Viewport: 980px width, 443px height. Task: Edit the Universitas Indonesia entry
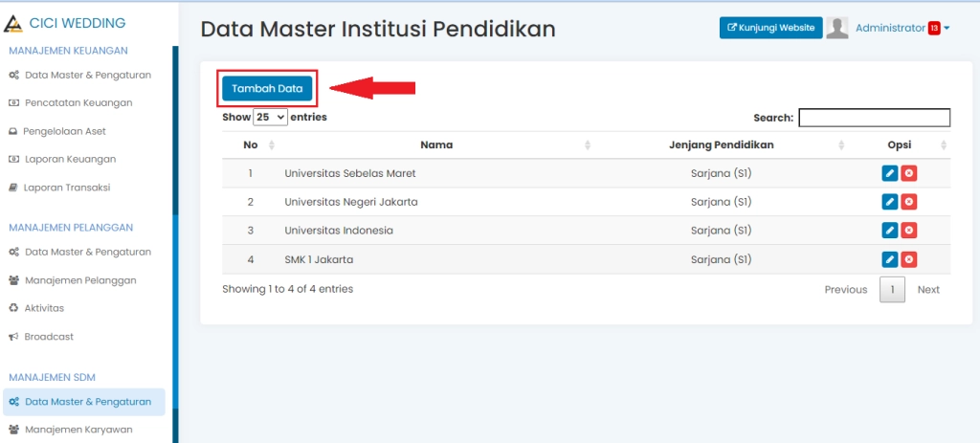click(x=889, y=231)
